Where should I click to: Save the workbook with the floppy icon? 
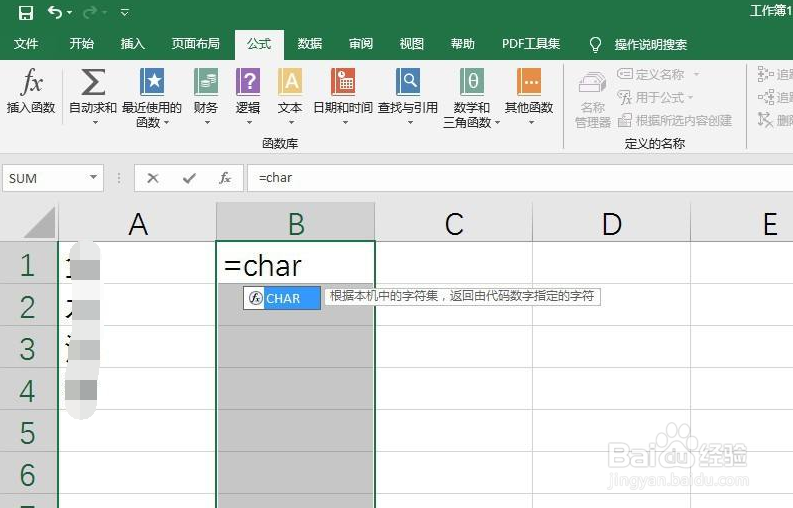point(26,13)
